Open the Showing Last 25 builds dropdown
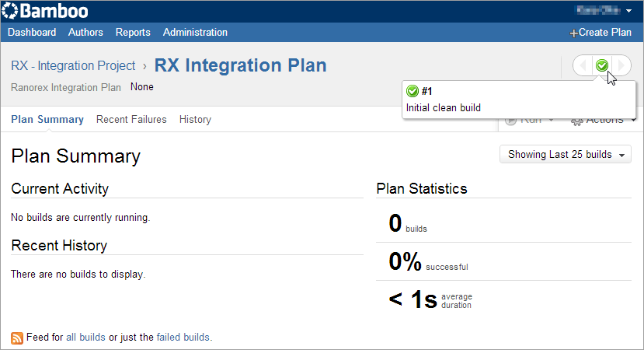 (566, 154)
